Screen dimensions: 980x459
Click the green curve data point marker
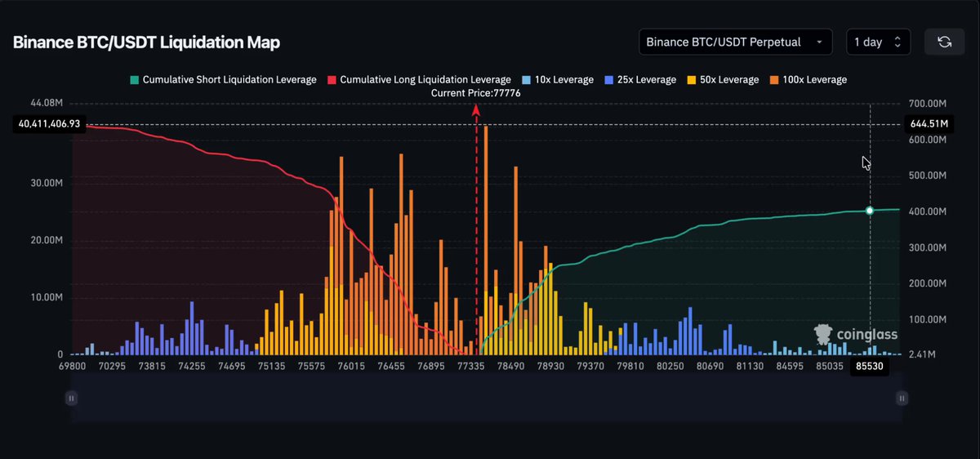point(870,211)
